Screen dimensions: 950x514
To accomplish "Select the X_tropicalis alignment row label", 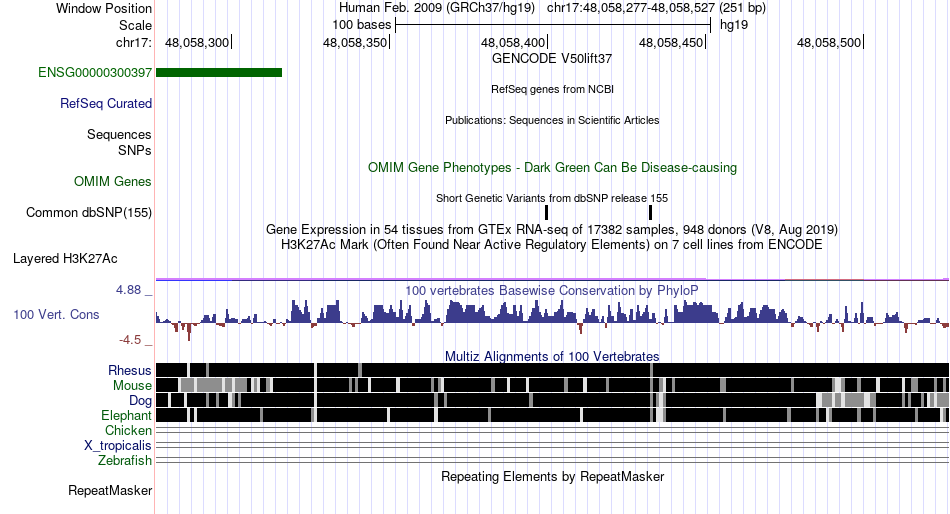I will pos(118,446).
